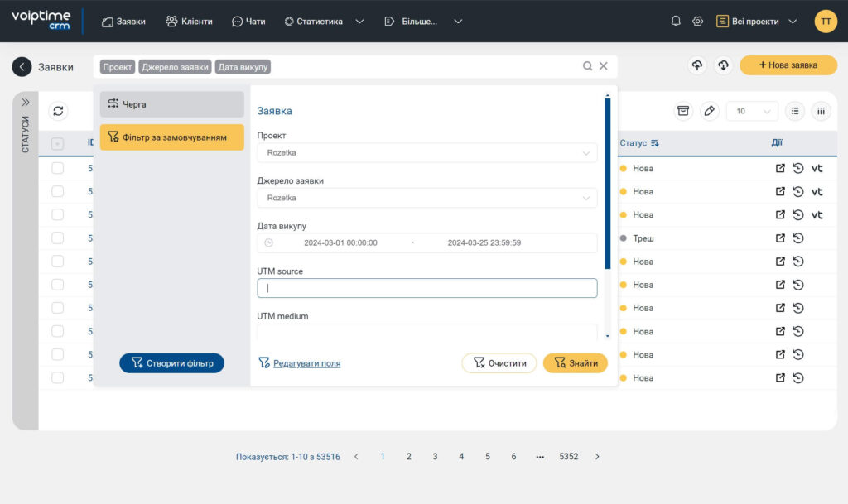Open last row's external link icon
848x504 pixels.
(780, 377)
